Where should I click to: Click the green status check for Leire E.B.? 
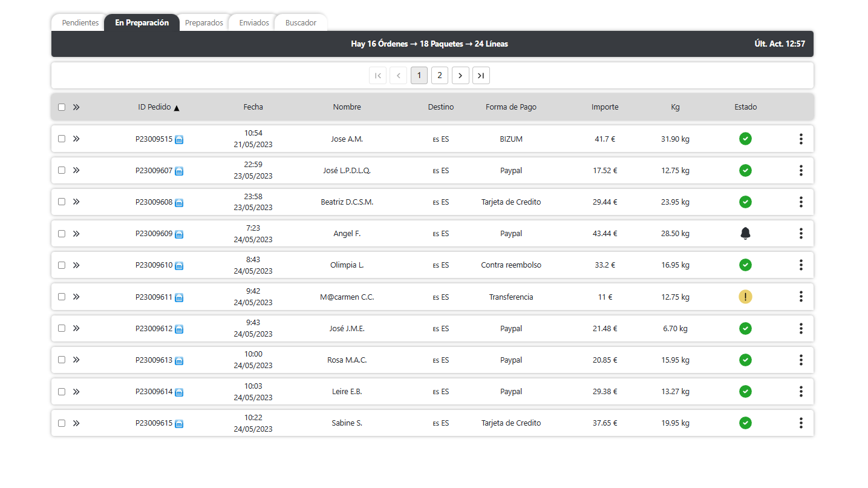(745, 391)
